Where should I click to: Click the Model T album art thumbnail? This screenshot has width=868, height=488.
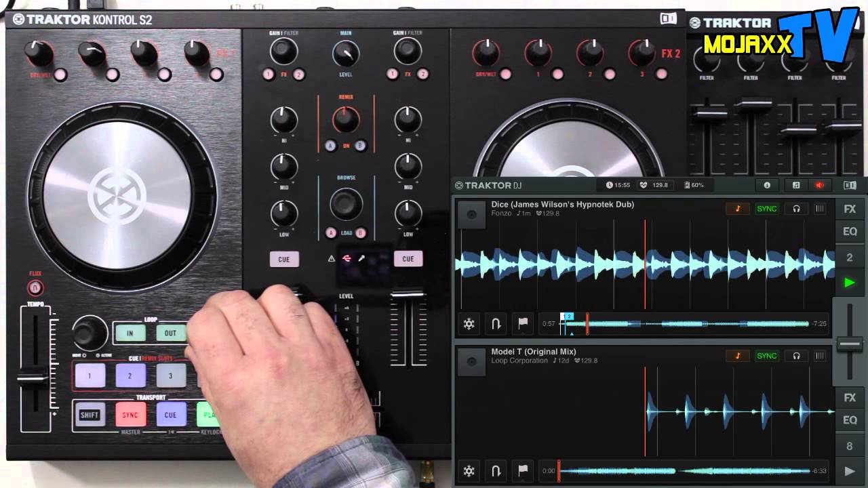point(471,362)
